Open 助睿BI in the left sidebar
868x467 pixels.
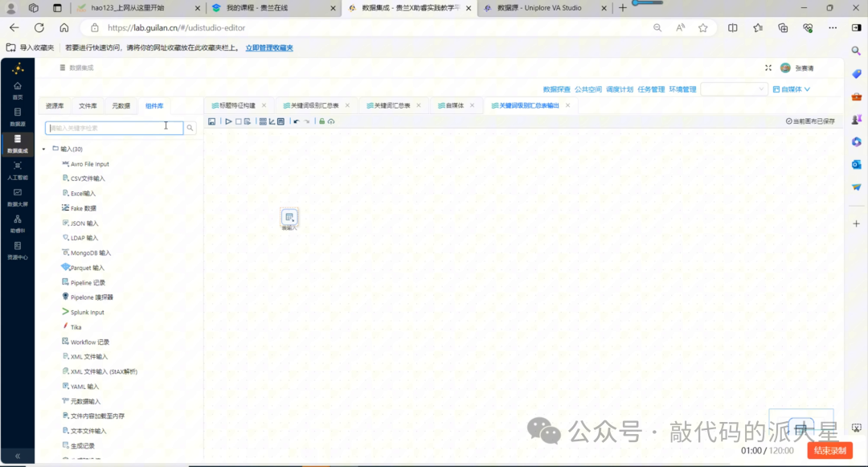18,223
